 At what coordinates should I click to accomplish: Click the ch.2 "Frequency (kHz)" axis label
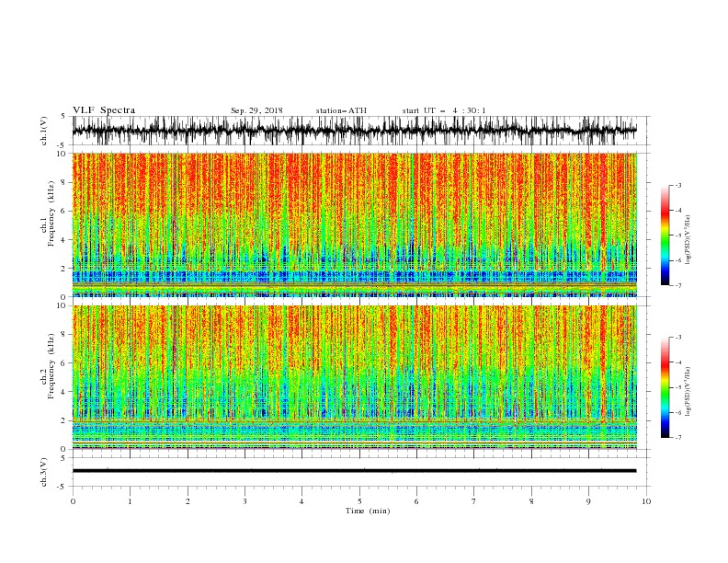pos(51,365)
